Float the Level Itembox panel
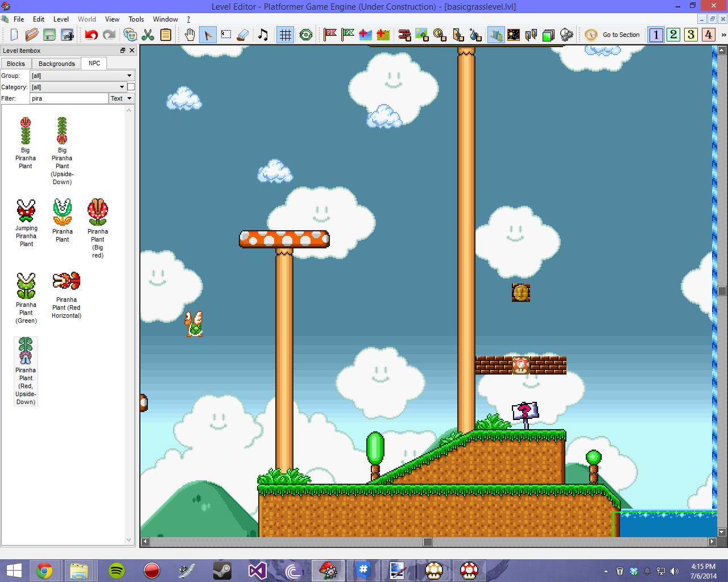Viewport: 728px width, 582px height. click(123, 51)
